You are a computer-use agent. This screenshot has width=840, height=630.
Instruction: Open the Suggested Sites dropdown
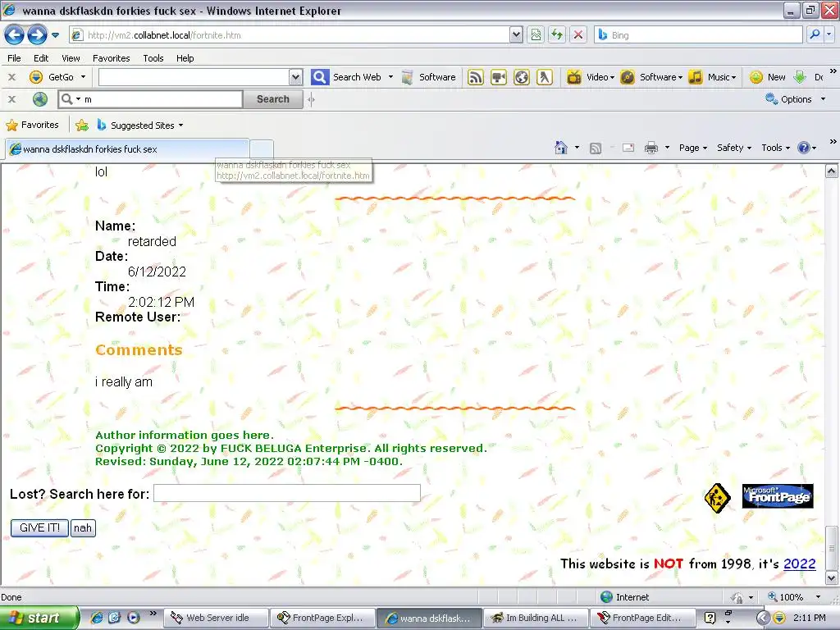pyautogui.click(x=140, y=125)
